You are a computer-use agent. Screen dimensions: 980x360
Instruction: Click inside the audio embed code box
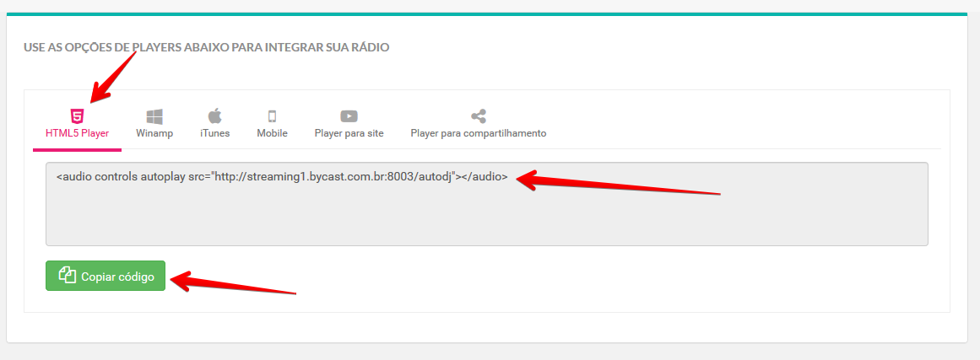487,204
